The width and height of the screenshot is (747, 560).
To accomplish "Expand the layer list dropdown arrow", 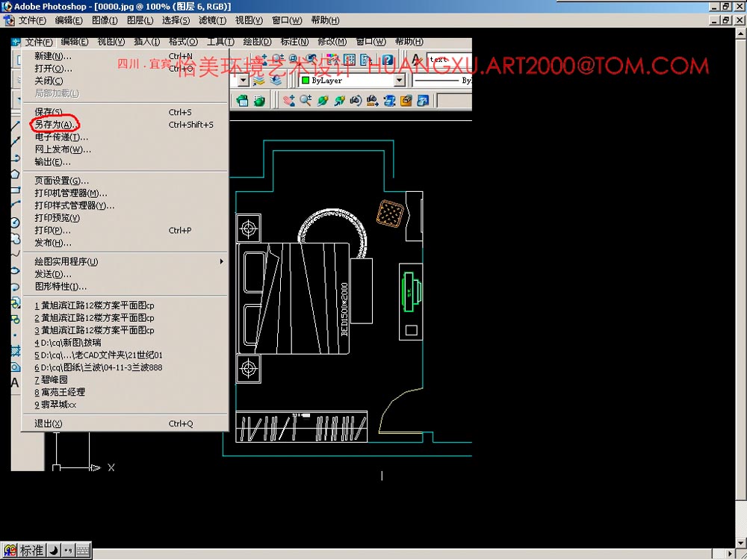I will tap(244, 81).
